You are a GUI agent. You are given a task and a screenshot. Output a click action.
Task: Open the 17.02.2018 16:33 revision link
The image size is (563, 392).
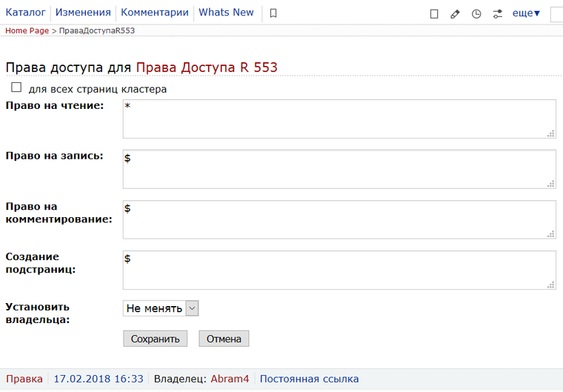99,379
